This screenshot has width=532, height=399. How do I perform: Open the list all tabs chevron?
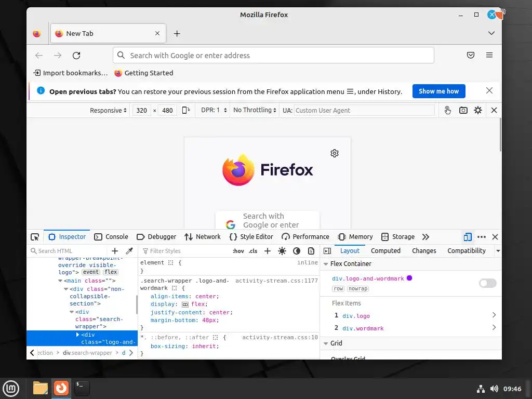[491, 33]
